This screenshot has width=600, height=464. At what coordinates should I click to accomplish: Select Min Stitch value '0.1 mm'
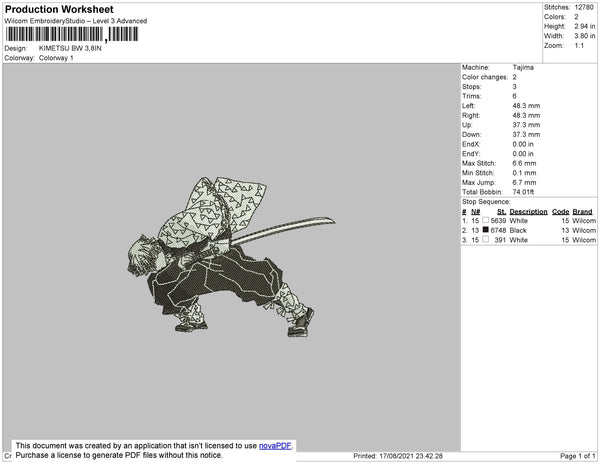(x=524, y=173)
